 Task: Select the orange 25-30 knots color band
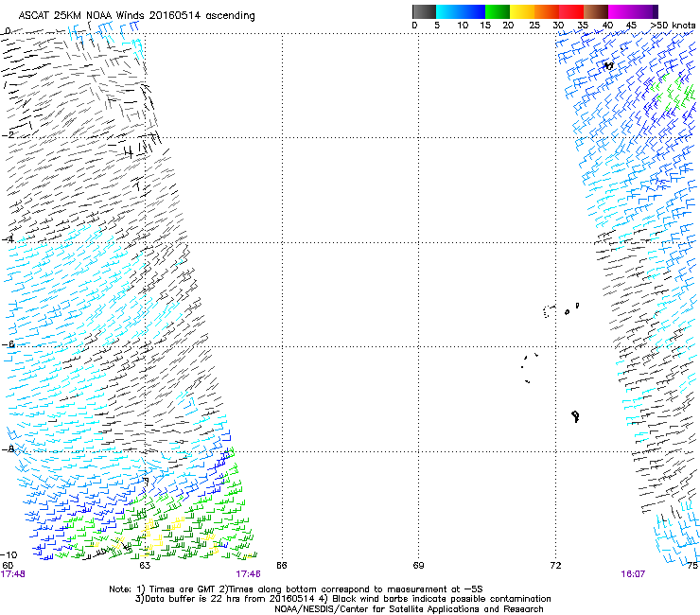547,11
